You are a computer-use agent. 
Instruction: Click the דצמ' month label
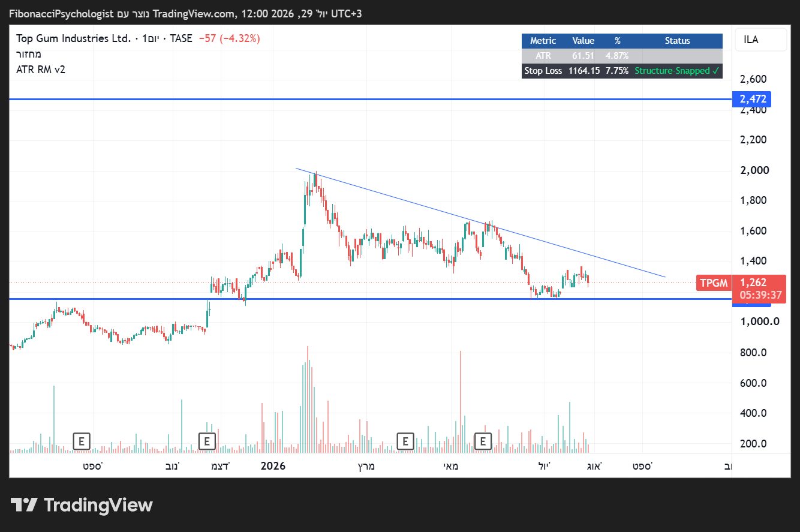[x=220, y=466]
